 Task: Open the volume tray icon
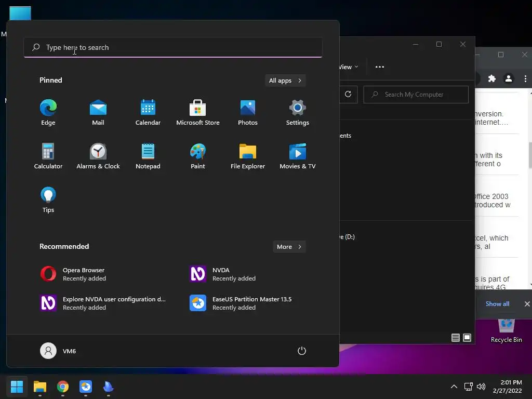coord(481,387)
